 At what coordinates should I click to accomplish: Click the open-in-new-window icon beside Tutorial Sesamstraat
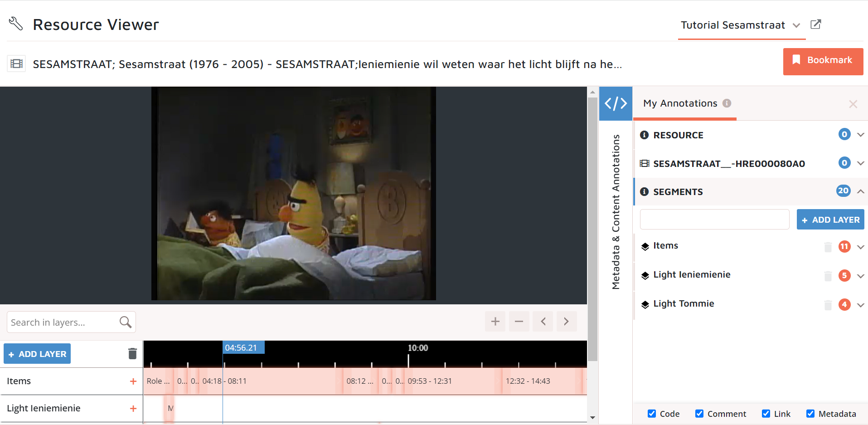coord(815,24)
